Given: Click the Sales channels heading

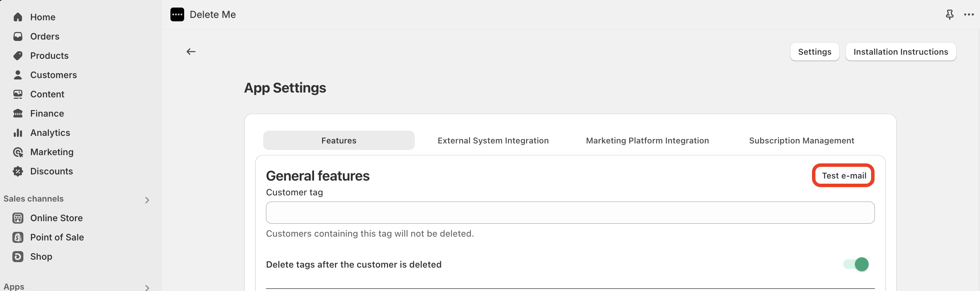Looking at the screenshot, I should click(x=33, y=198).
